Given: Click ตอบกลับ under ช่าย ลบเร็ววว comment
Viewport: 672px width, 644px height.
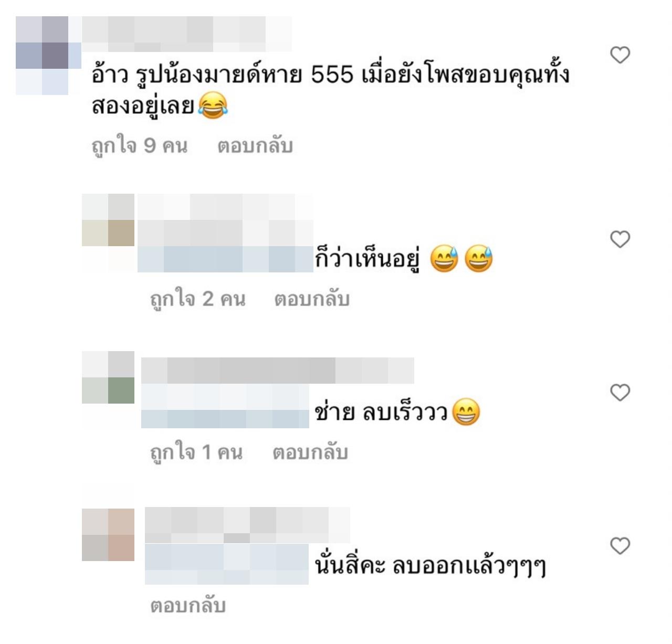Looking at the screenshot, I should click(x=310, y=452).
